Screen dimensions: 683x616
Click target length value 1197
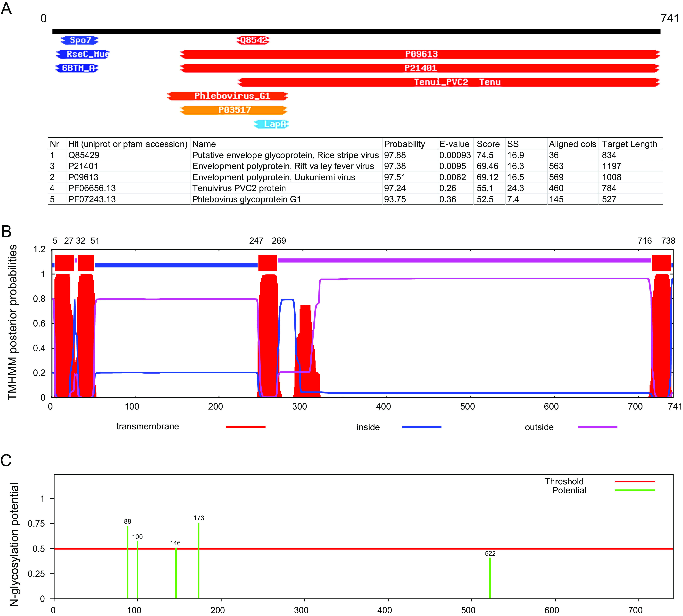click(612, 166)
